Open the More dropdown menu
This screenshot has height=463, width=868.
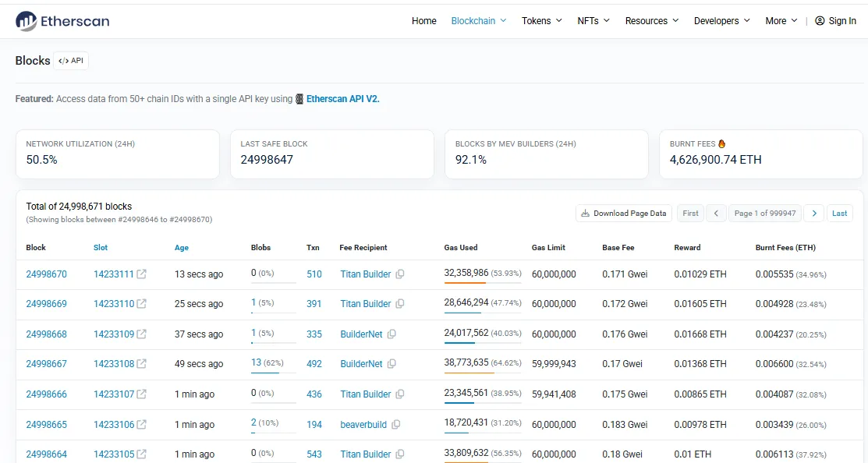781,20
